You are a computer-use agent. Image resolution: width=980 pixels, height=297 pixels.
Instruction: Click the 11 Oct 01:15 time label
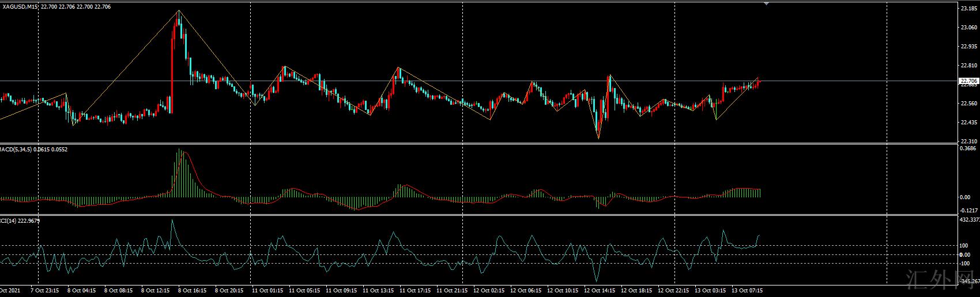(x=266, y=291)
